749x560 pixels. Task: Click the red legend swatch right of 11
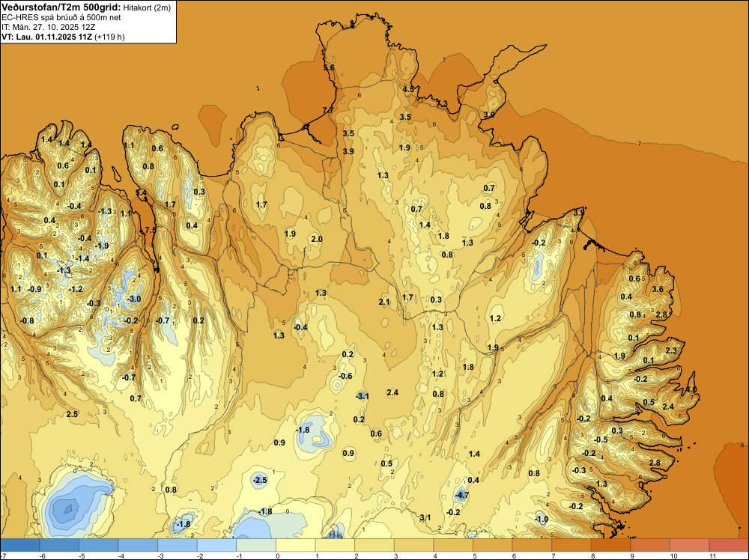pyautogui.click(x=729, y=545)
